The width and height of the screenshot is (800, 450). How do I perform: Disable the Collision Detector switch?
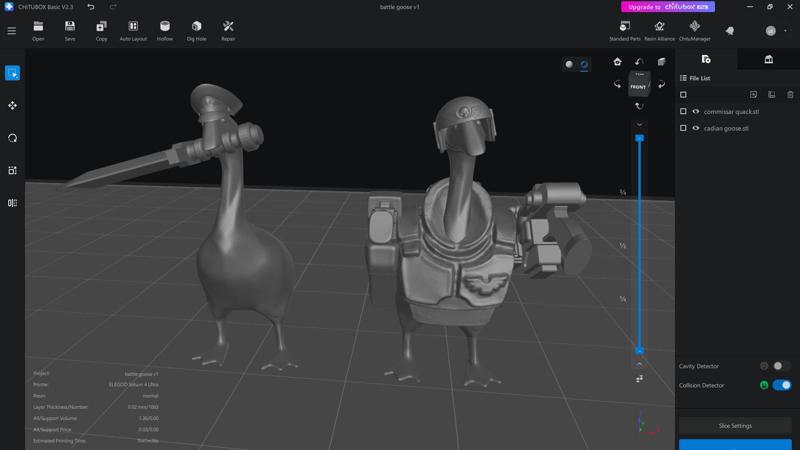coord(782,385)
